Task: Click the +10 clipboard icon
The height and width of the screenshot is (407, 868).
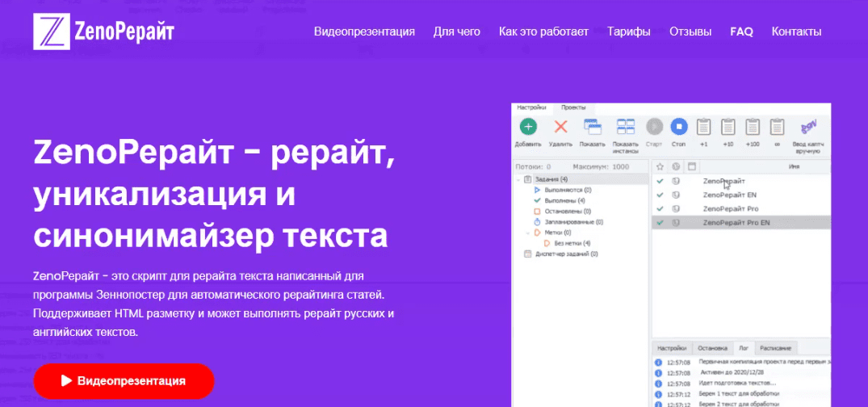Action: [728, 127]
